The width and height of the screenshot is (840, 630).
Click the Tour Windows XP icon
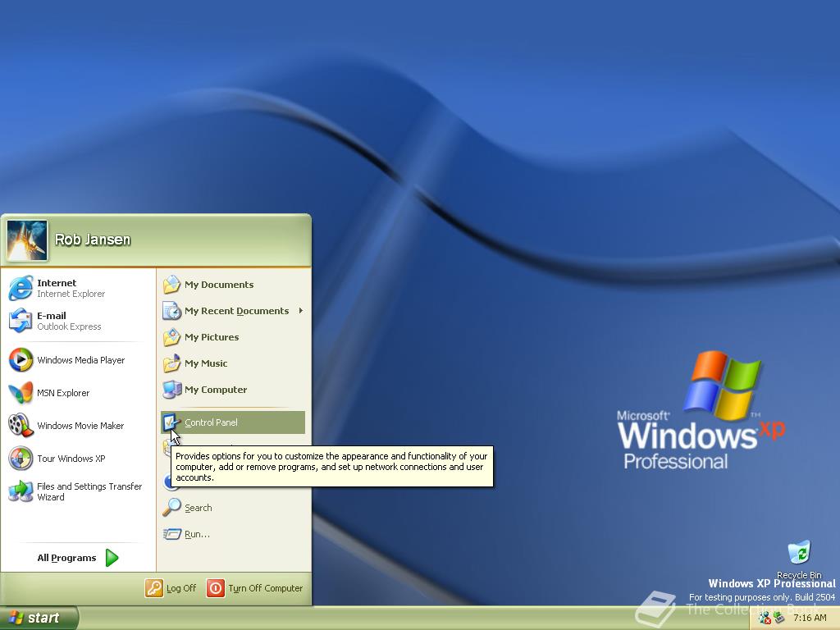click(21, 459)
